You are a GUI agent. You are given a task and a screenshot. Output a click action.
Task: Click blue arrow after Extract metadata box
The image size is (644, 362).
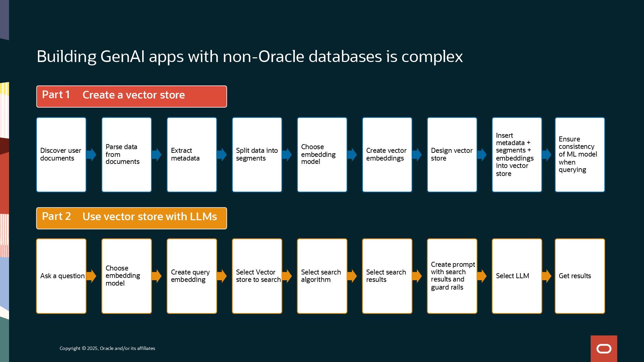click(222, 155)
